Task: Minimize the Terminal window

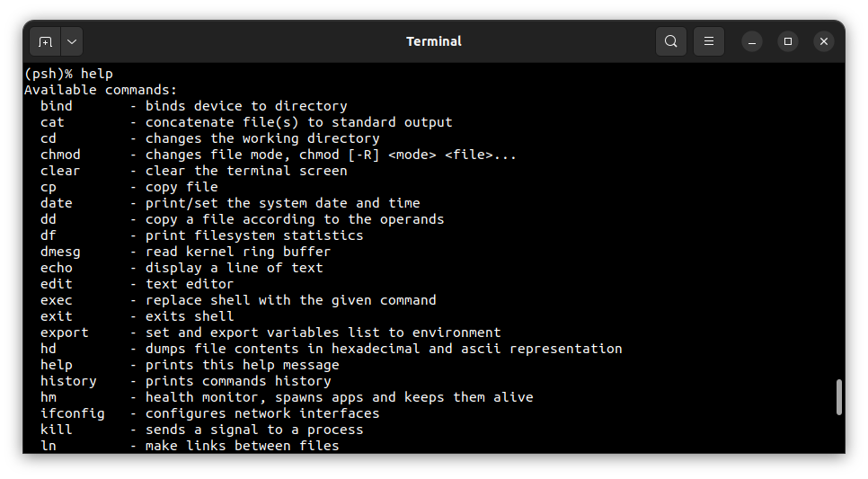Action: (x=752, y=41)
